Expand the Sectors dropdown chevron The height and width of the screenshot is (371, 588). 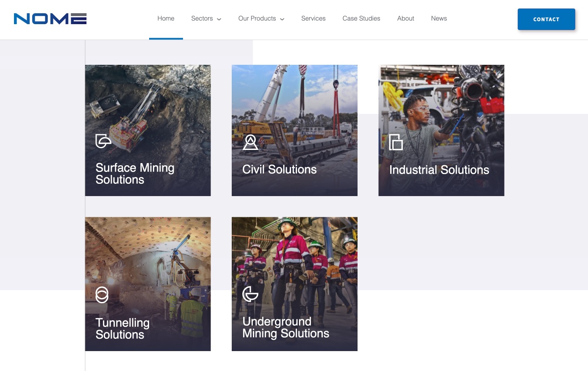tap(219, 19)
